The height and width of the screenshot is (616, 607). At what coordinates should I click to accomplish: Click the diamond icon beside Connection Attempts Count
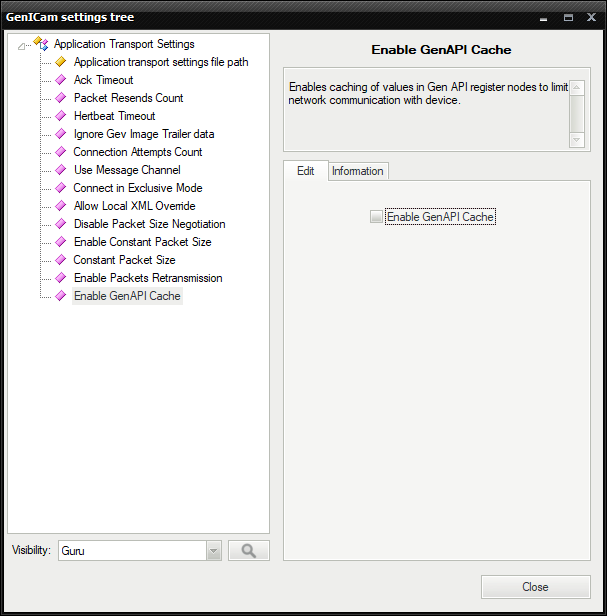[x=61, y=152]
